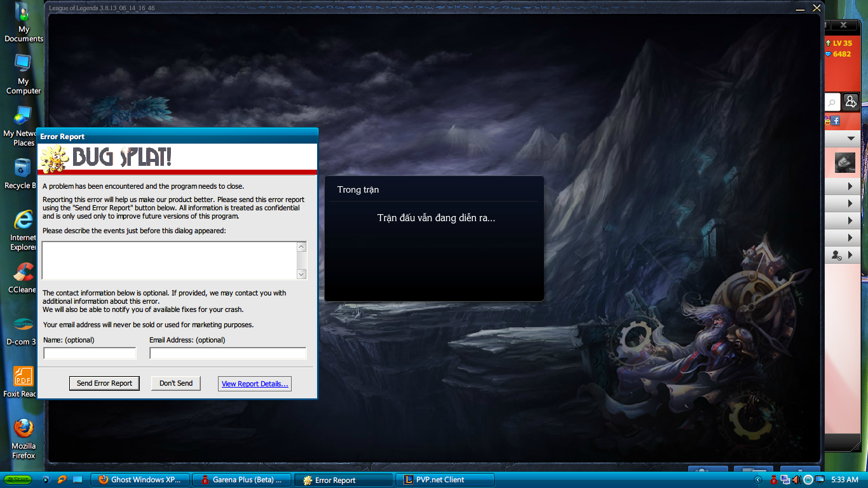Expand first Garena group arrow under avatar
Screen dimensions: 868x488
850,187
